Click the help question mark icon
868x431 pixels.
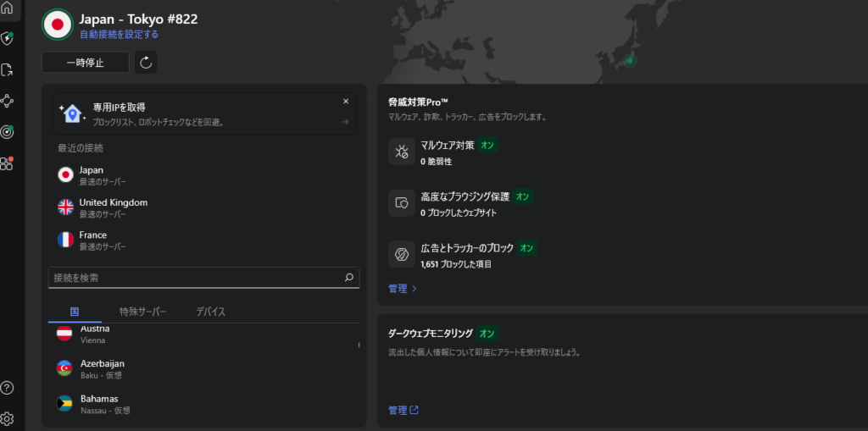coord(8,388)
